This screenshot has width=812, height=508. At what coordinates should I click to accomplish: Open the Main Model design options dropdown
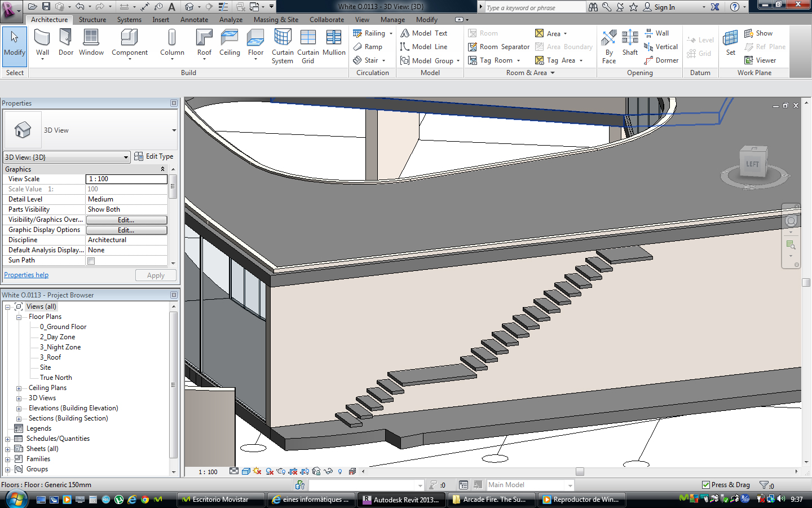(x=570, y=485)
